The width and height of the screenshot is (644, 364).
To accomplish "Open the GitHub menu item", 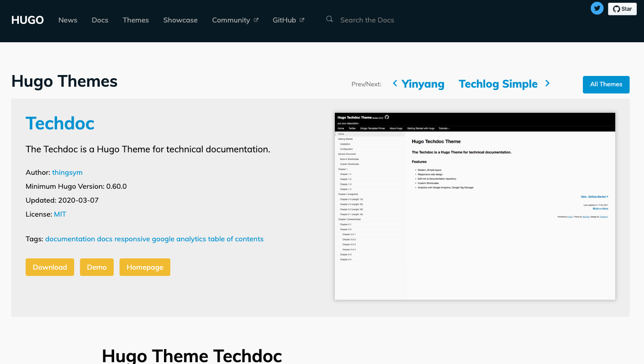I will coord(284,20).
